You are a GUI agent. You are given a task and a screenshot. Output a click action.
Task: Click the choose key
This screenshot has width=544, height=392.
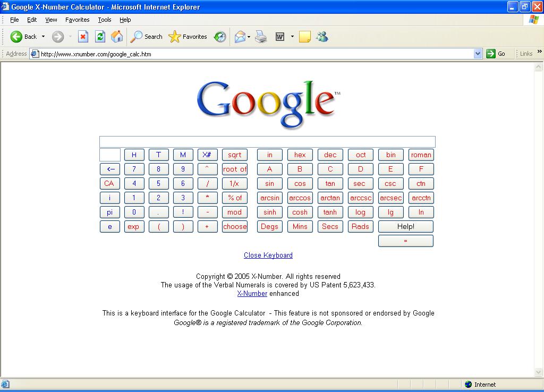pos(234,226)
